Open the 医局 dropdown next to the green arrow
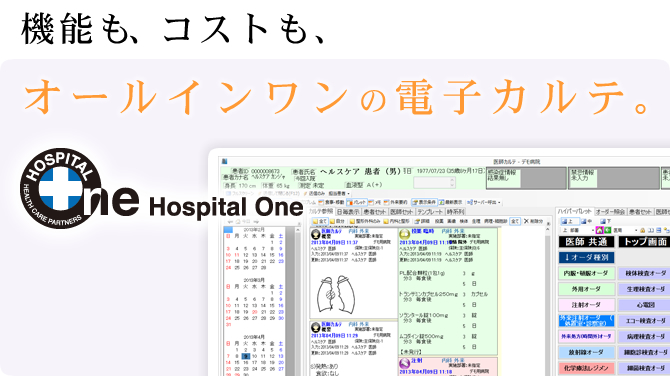The height and width of the screenshot is (376, 670). 625,230
